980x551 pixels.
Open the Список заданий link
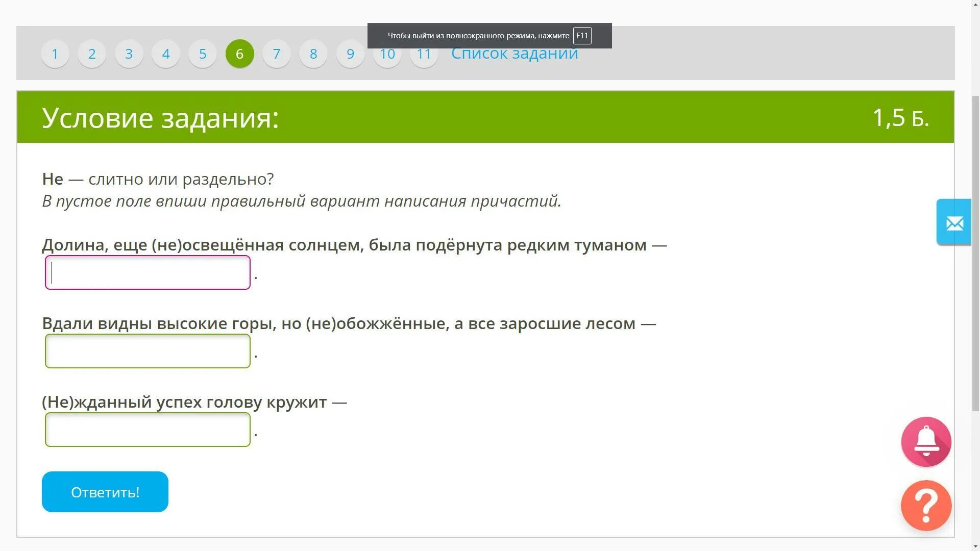pos(514,55)
